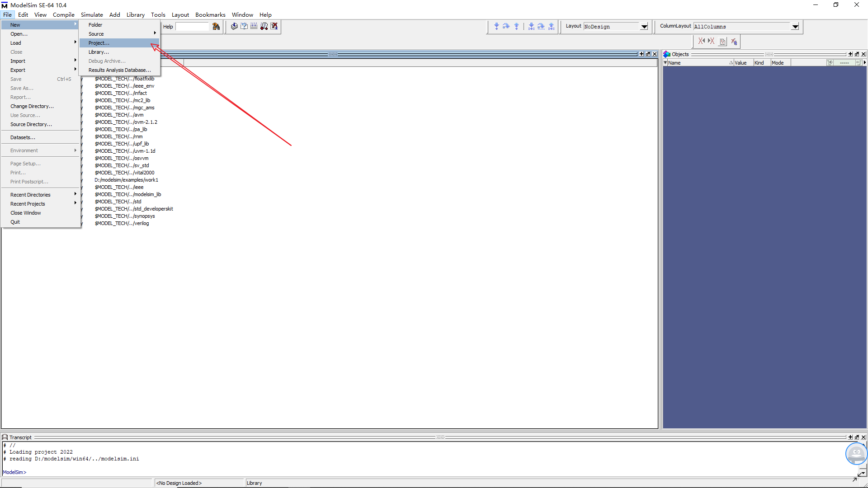
Task: Click the Objects panel icon
Action: [667, 54]
